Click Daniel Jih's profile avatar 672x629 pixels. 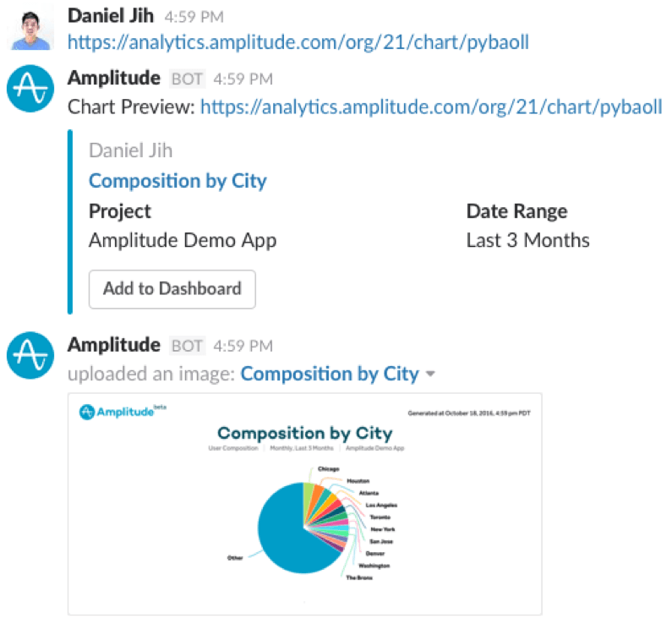(32, 26)
